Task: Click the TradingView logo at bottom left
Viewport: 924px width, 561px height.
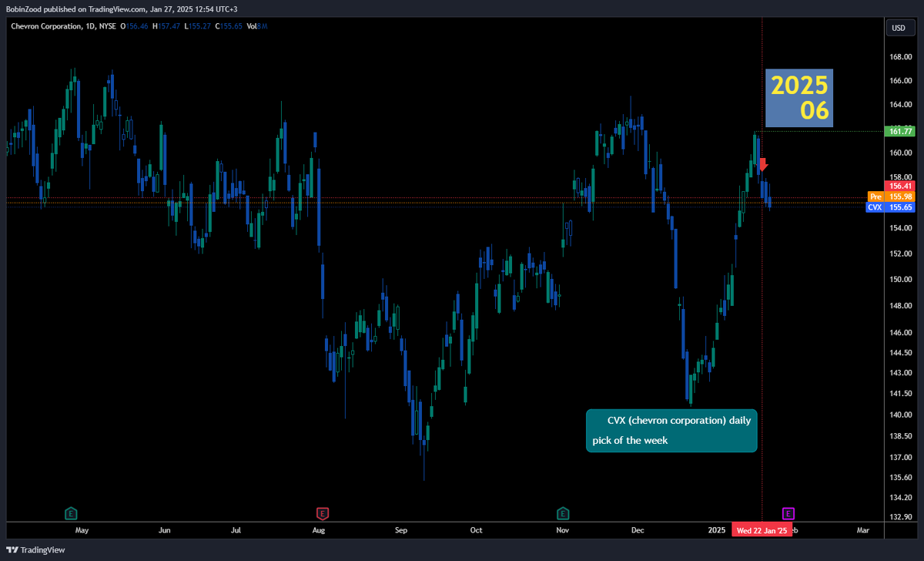Action: [35, 549]
